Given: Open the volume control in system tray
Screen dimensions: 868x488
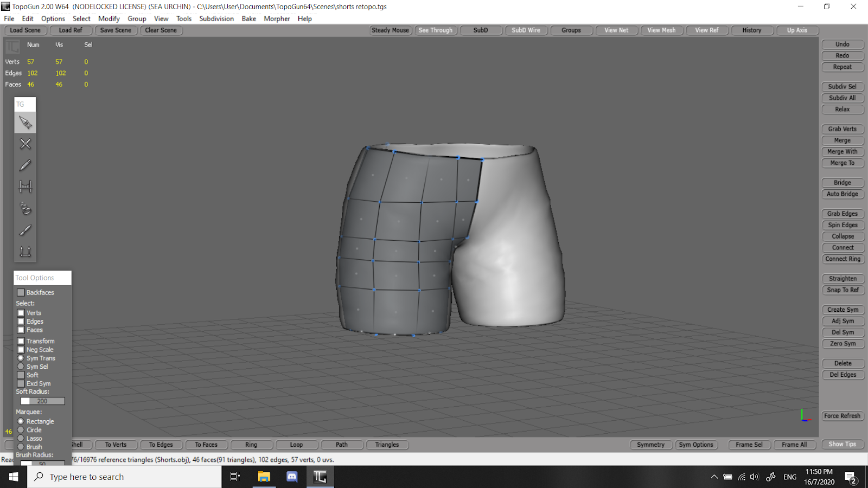Looking at the screenshot, I should [755, 477].
